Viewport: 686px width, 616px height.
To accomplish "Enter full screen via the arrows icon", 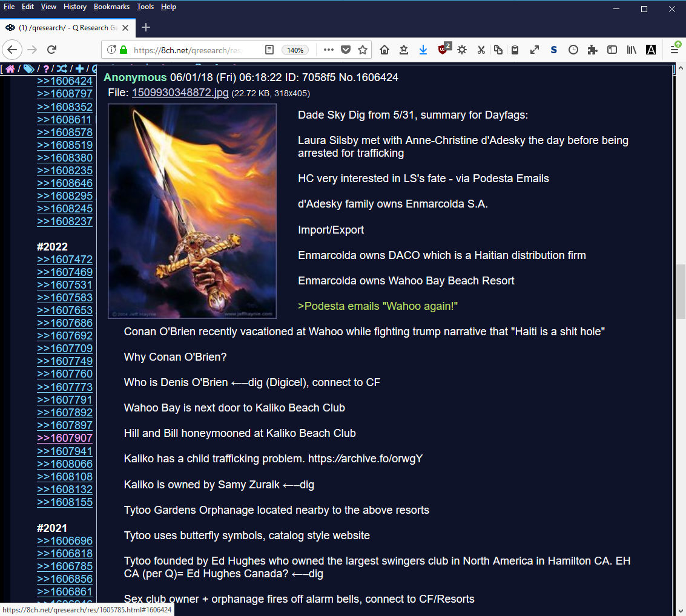I will (534, 50).
